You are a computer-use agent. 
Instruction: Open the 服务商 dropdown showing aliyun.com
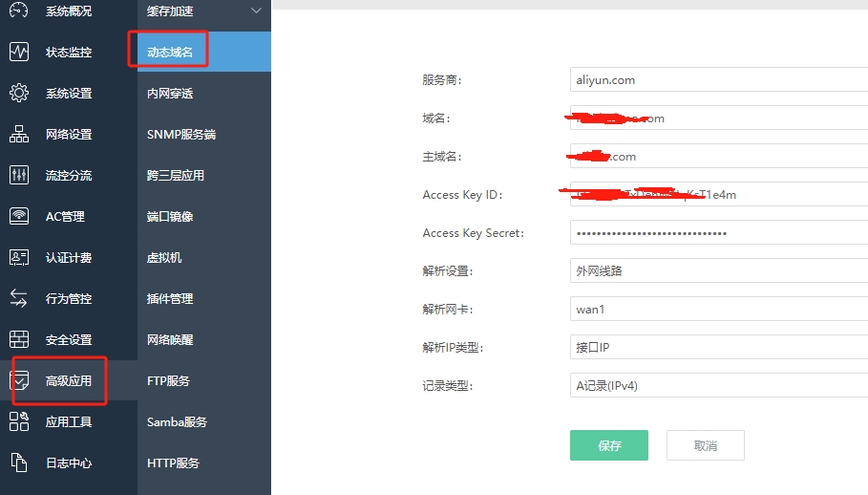[x=719, y=79]
